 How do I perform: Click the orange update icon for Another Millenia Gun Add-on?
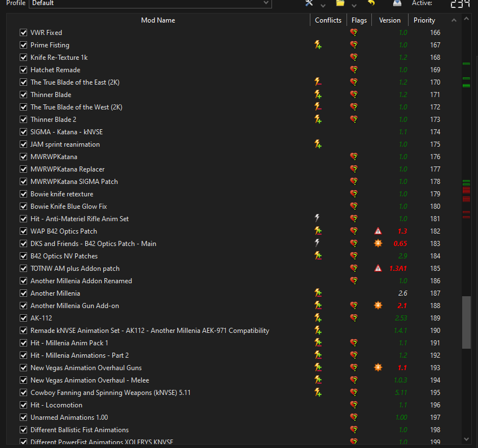click(378, 305)
